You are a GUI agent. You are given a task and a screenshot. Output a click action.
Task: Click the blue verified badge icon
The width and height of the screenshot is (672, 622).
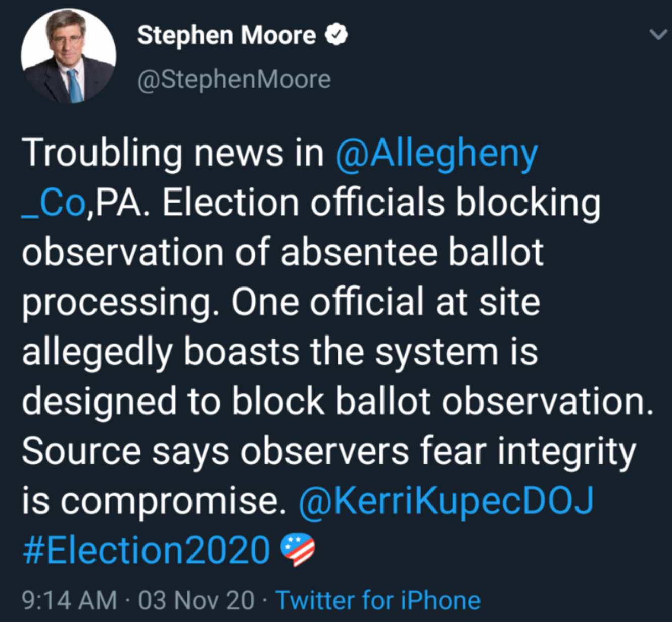pyautogui.click(x=336, y=35)
